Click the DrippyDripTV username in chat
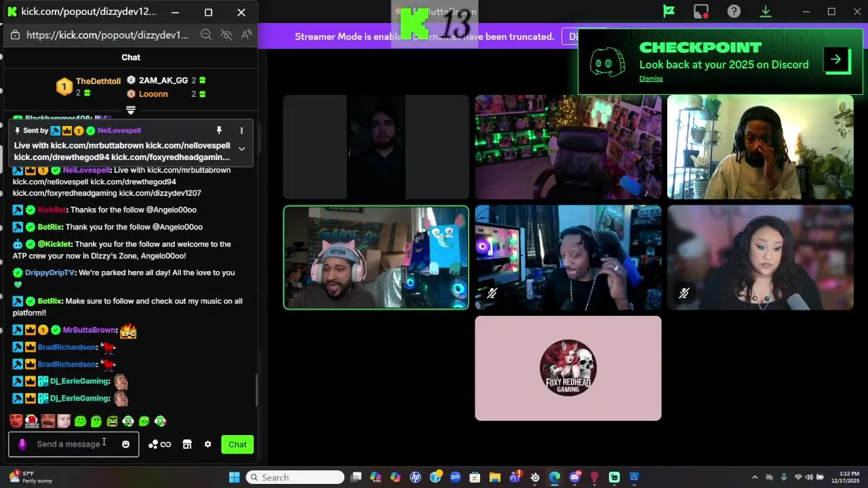This screenshot has height=488, width=868. tap(50, 272)
